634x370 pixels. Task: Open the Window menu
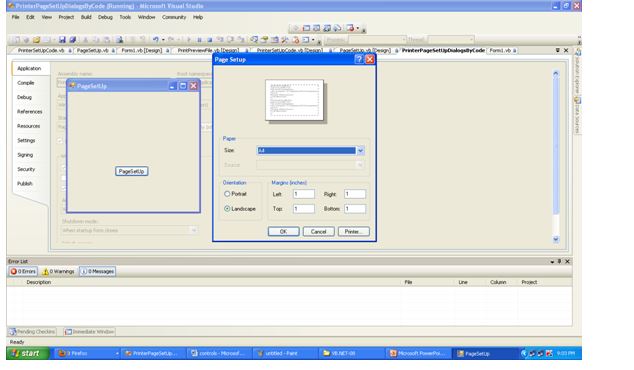coord(147,17)
